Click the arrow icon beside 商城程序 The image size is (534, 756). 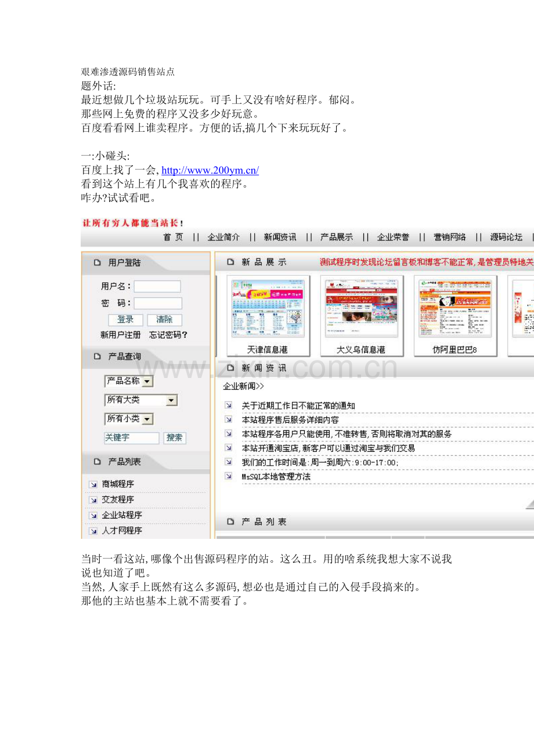pos(93,484)
